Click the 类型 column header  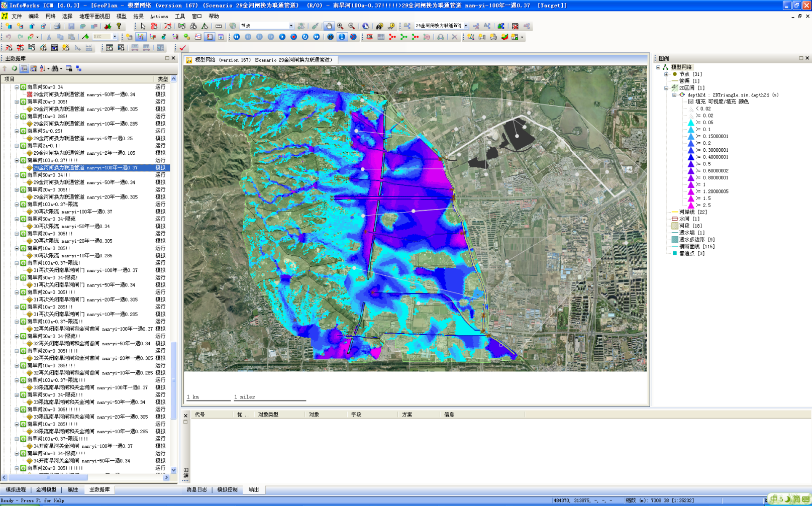(x=162, y=79)
